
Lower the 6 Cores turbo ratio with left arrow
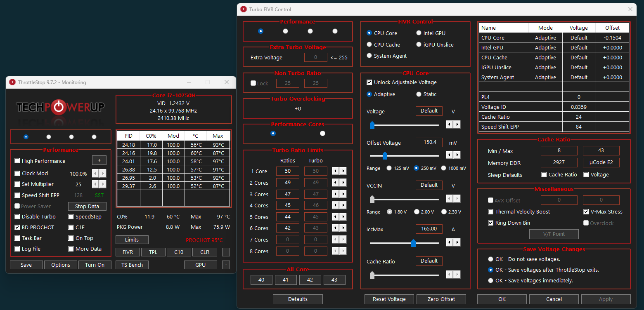pyautogui.click(x=336, y=228)
